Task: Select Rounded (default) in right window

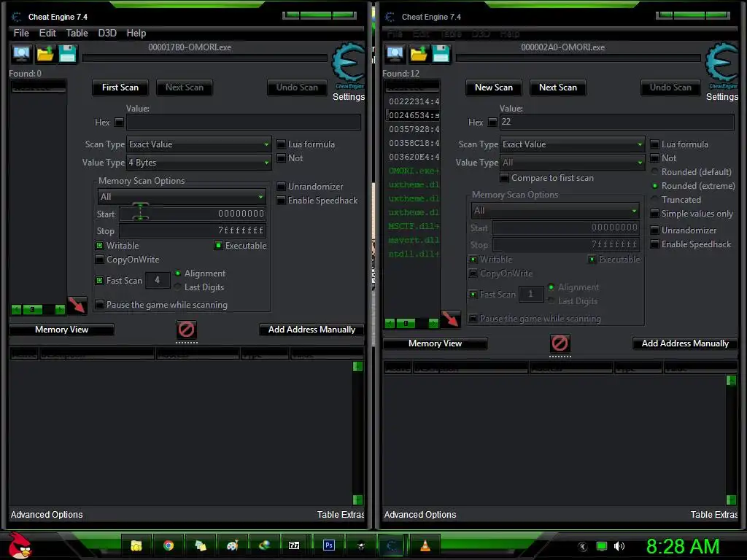Action: coord(654,172)
